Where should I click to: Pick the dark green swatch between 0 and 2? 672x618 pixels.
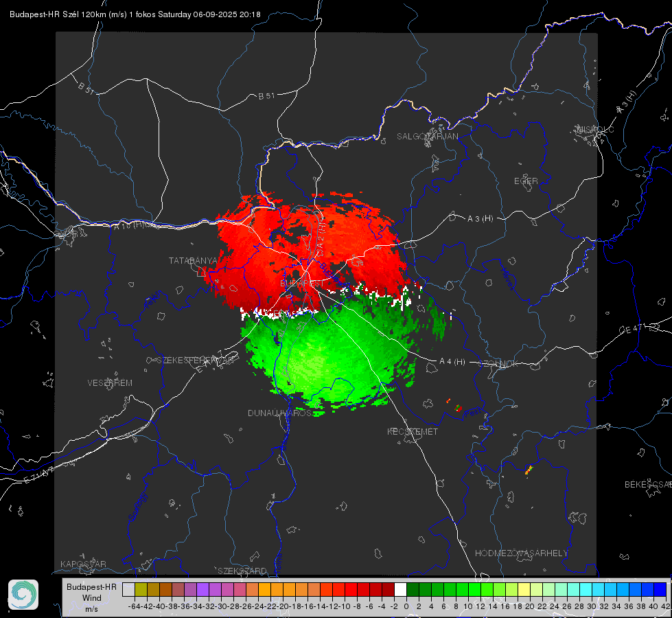(413, 589)
